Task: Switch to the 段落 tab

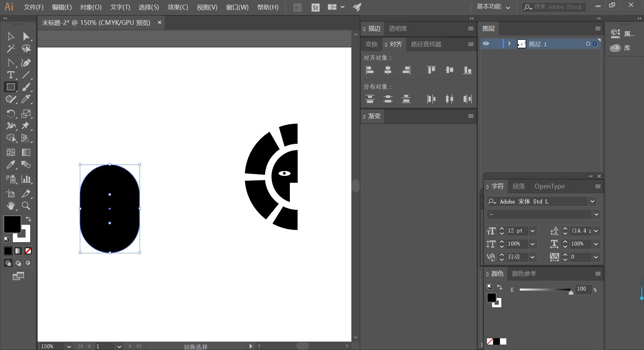Action: tap(518, 186)
